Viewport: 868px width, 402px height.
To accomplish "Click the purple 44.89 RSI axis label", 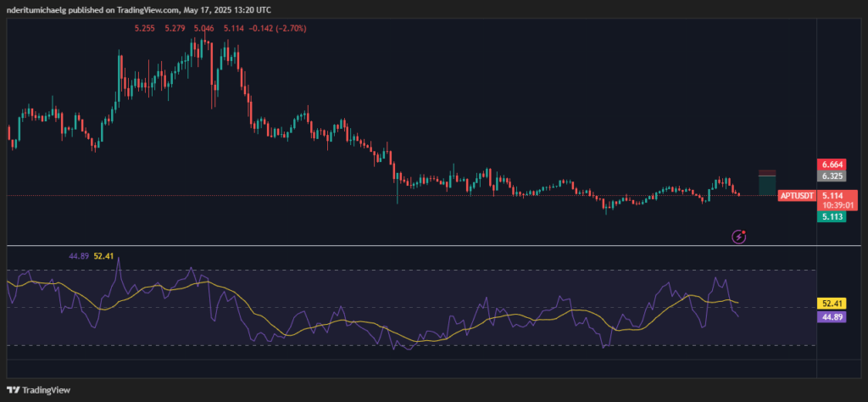I will [x=830, y=316].
